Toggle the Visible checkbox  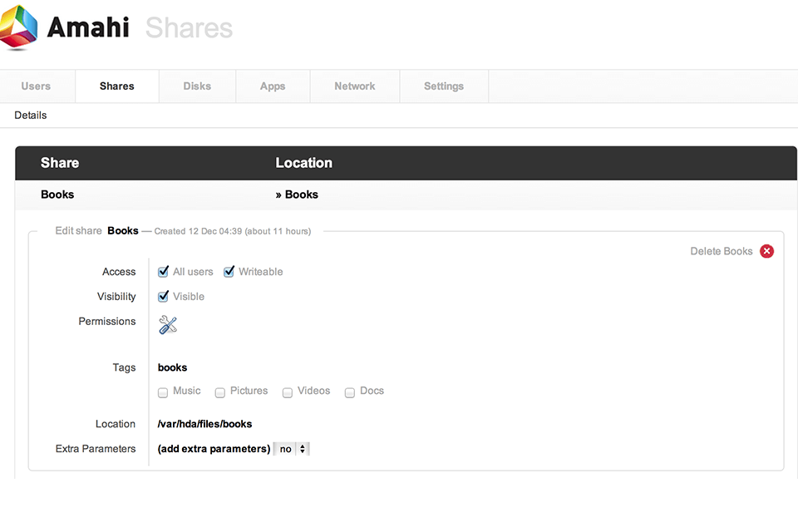tap(164, 297)
